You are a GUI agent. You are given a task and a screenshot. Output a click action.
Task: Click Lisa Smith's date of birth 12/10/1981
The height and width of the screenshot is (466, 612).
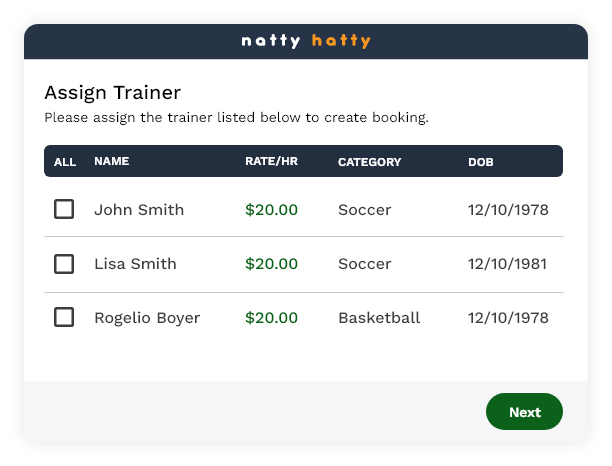click(508, 264)
